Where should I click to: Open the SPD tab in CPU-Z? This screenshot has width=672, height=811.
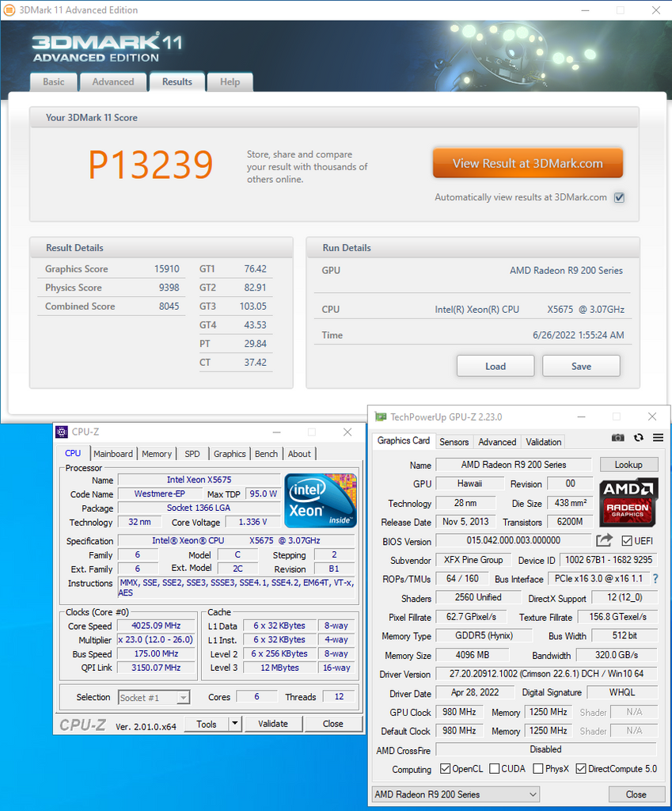[x=192, y=454]
